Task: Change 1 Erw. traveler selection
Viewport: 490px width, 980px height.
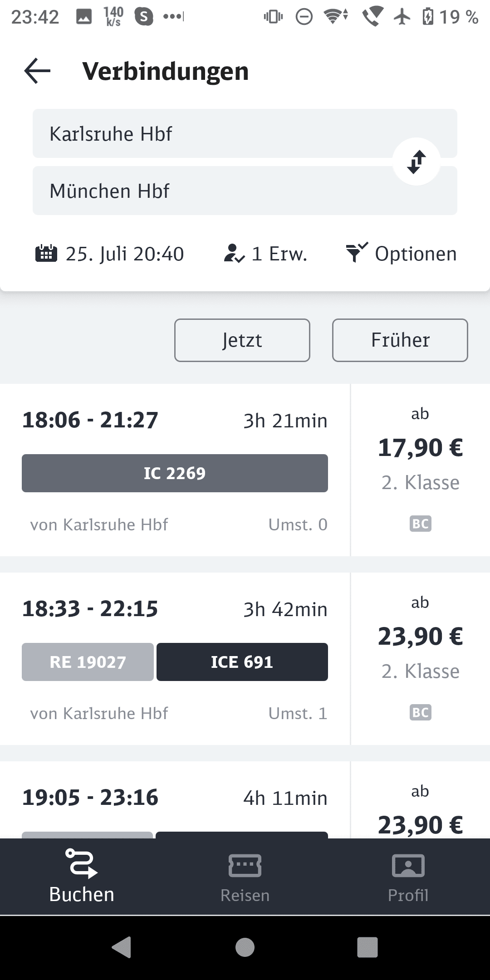Action: (279, 254)
